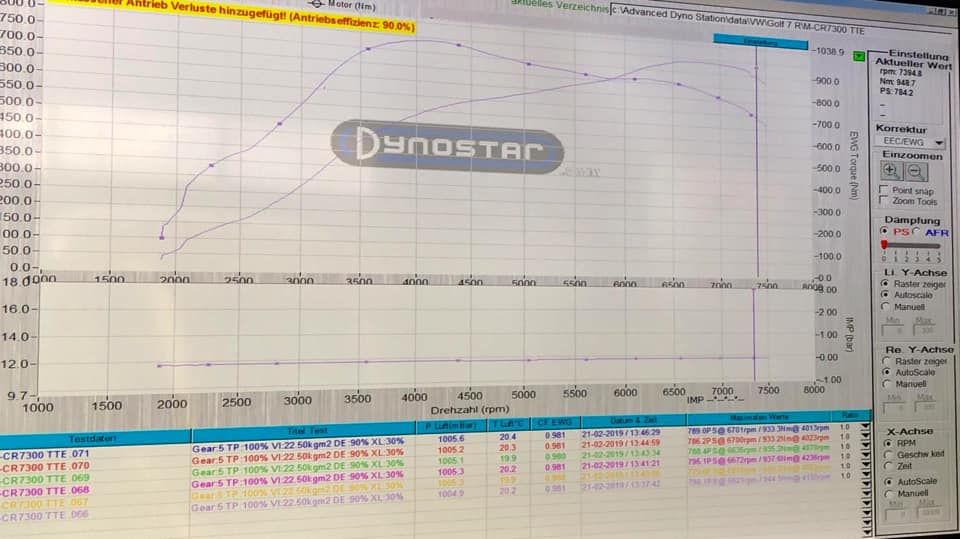960x539 pixels.
Task: Select AutoScale under Re. Y-Achse
Action: [887, 372]
